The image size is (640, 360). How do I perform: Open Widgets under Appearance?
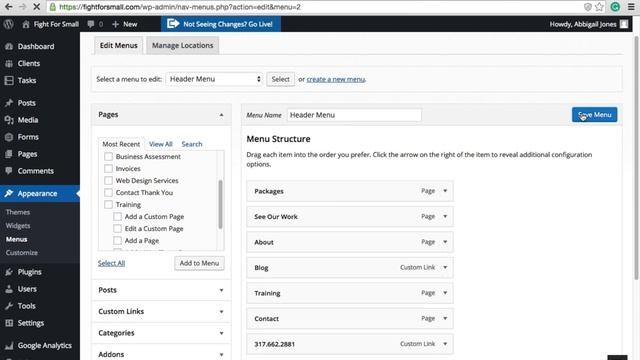pos(18,226)
